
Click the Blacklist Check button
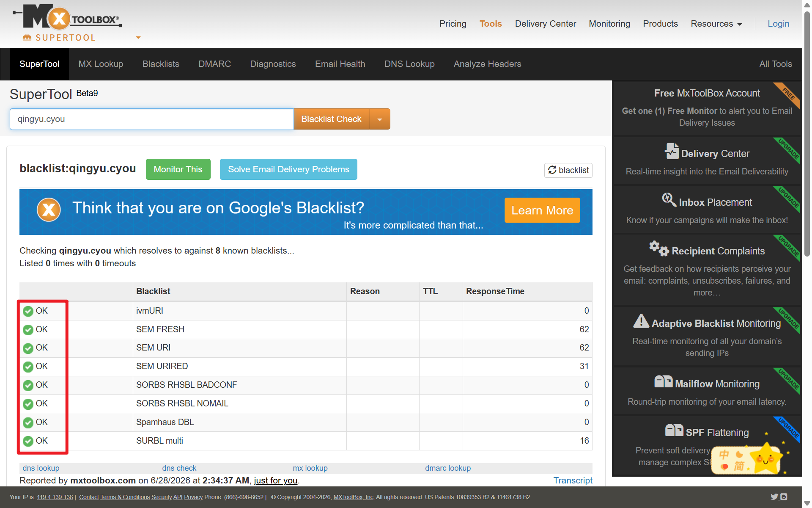point(331,119)
